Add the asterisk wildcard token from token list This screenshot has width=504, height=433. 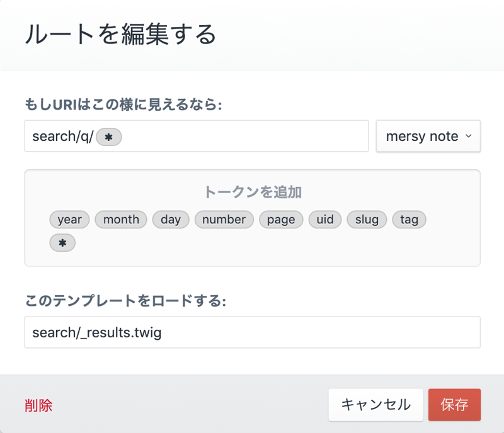[62, 243]
